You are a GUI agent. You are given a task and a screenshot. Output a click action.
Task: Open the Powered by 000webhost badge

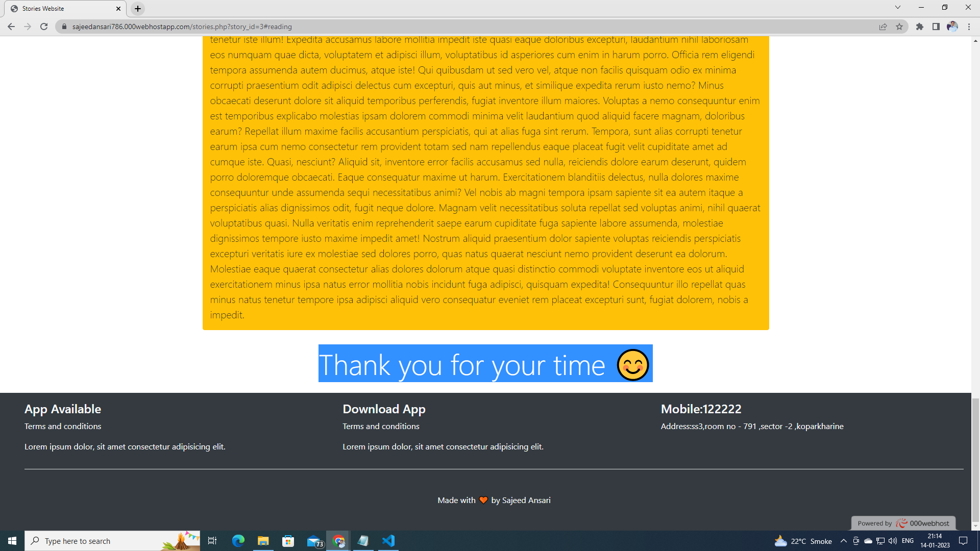point(902,523)
